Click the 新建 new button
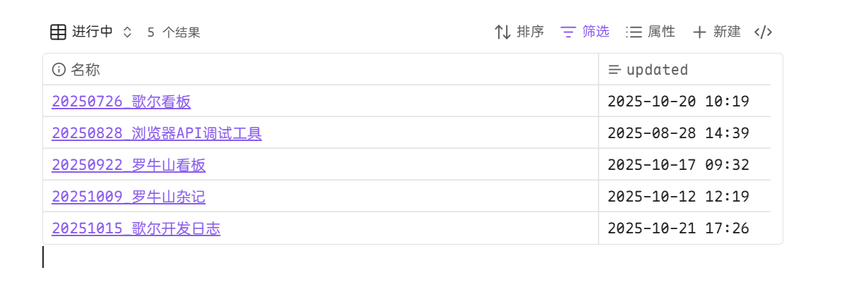Screen dimensions: 868x282 point(727,32)
